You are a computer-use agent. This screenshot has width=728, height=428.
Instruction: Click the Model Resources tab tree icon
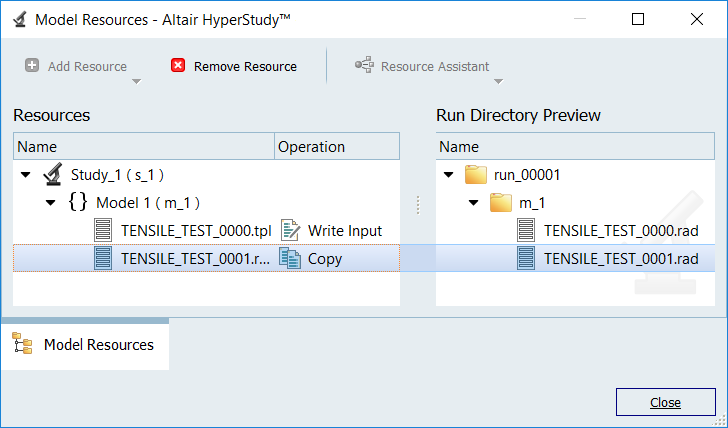click(x=22, y=344)
